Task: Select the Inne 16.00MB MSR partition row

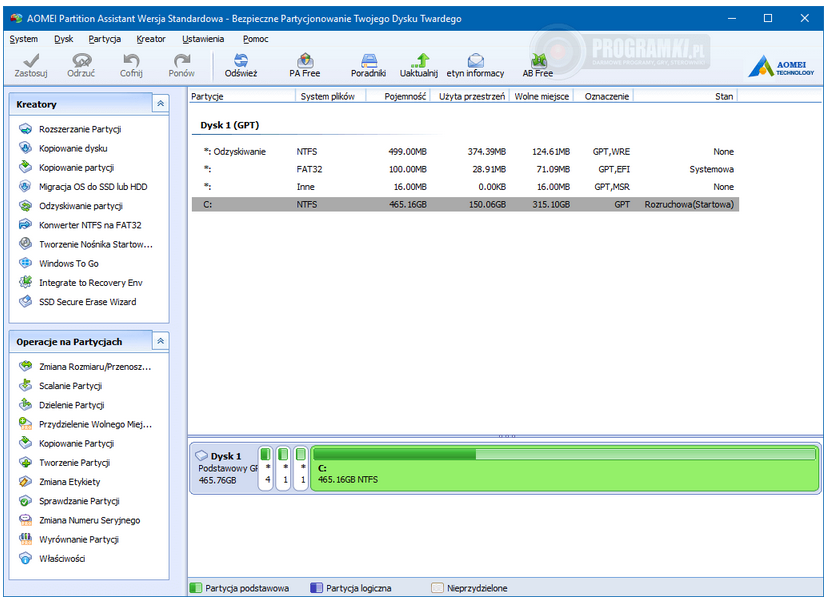Action: pyautogui.click(x=465, y=187)
